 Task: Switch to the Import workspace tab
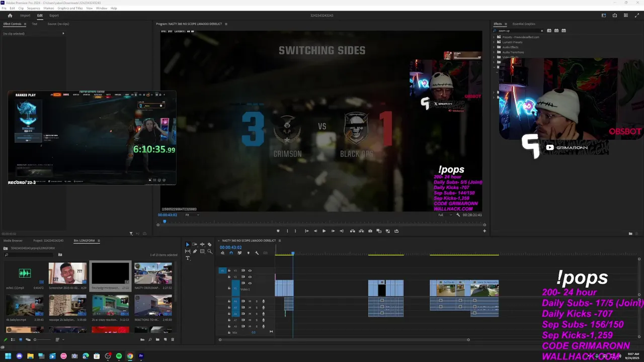pyautogui.click(x=25, y=16)
